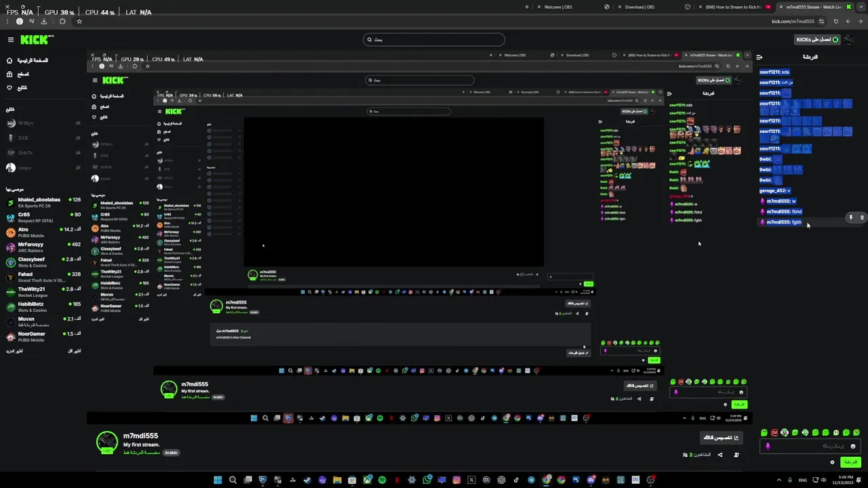Open followed channel W1liyv

(x=43, y=123)
